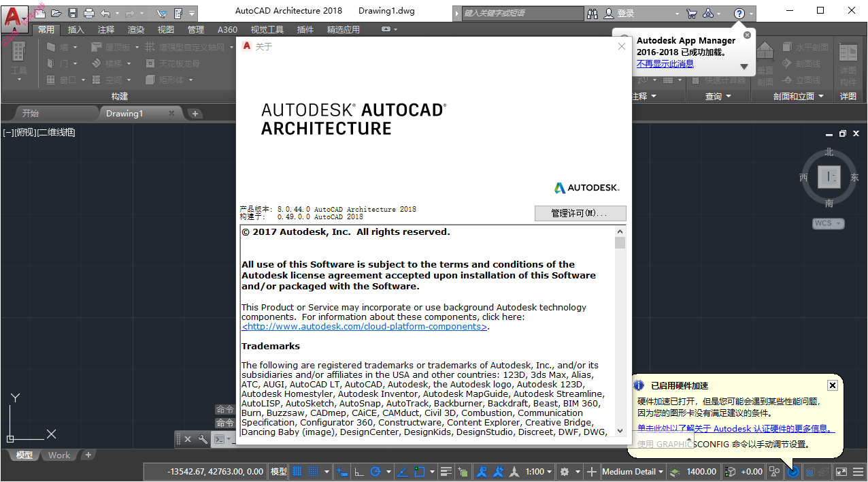This screenshot has height=482, width=868.
Task: Click the Plot printer icon
Action: click(88, 13)
